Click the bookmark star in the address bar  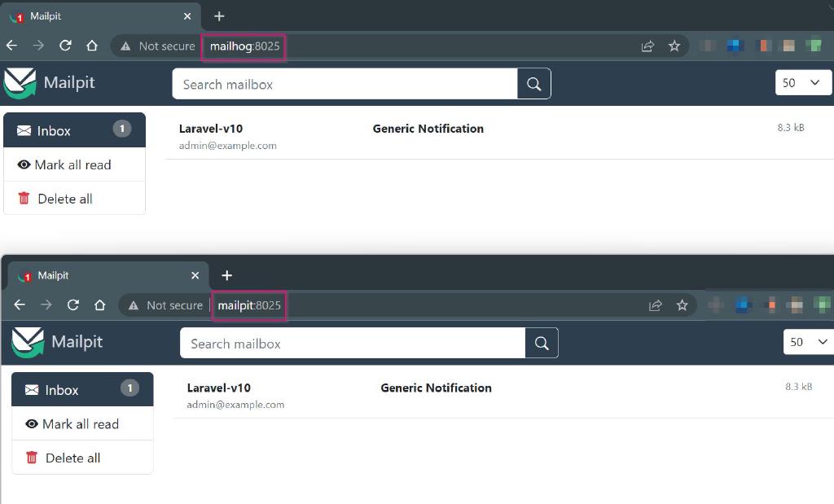[675, 46]
